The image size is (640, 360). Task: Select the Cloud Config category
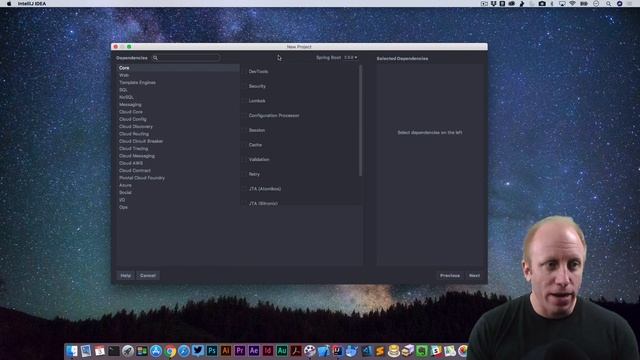tap(178, 119)
